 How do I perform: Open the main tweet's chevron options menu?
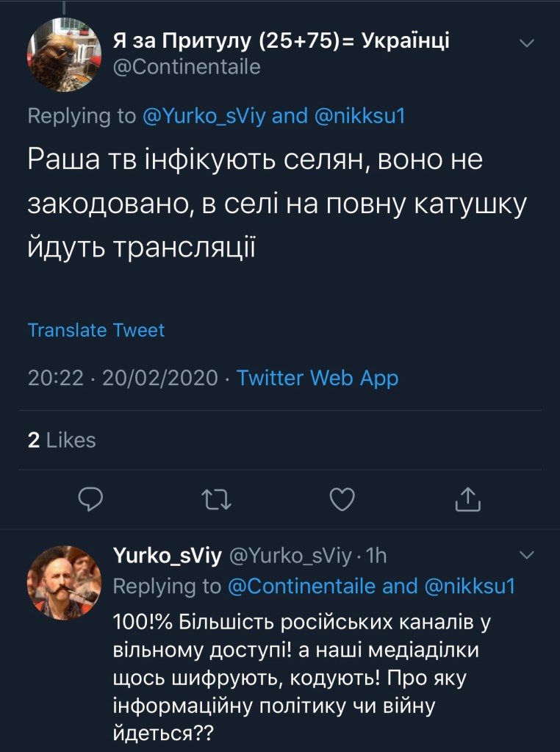526,43
